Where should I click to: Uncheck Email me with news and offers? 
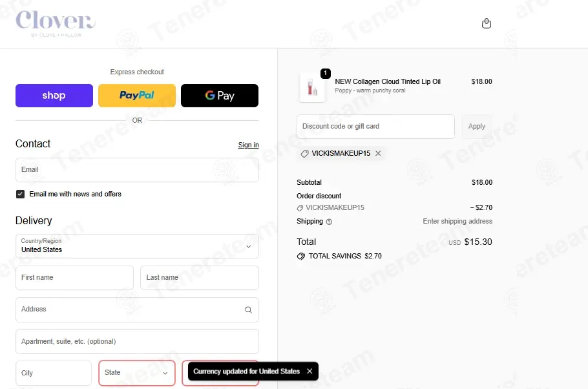coord(20,194)
